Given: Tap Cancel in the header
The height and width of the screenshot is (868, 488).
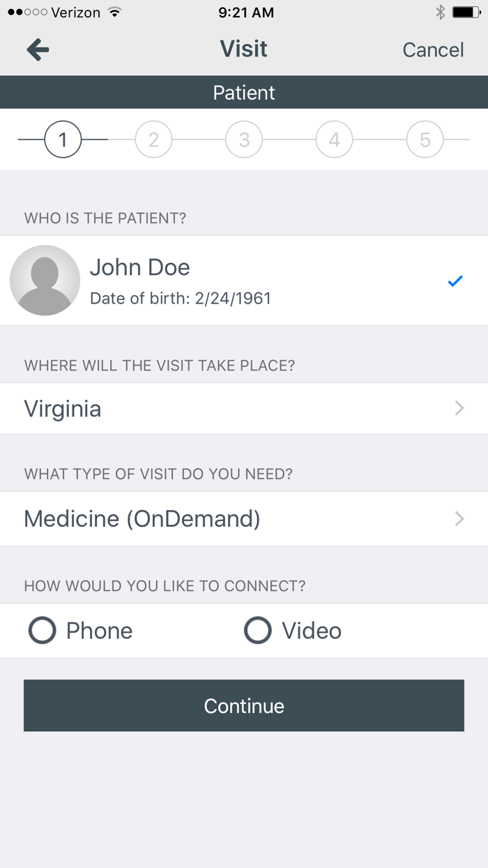Looking at the screenshot, I should (433, 50).
